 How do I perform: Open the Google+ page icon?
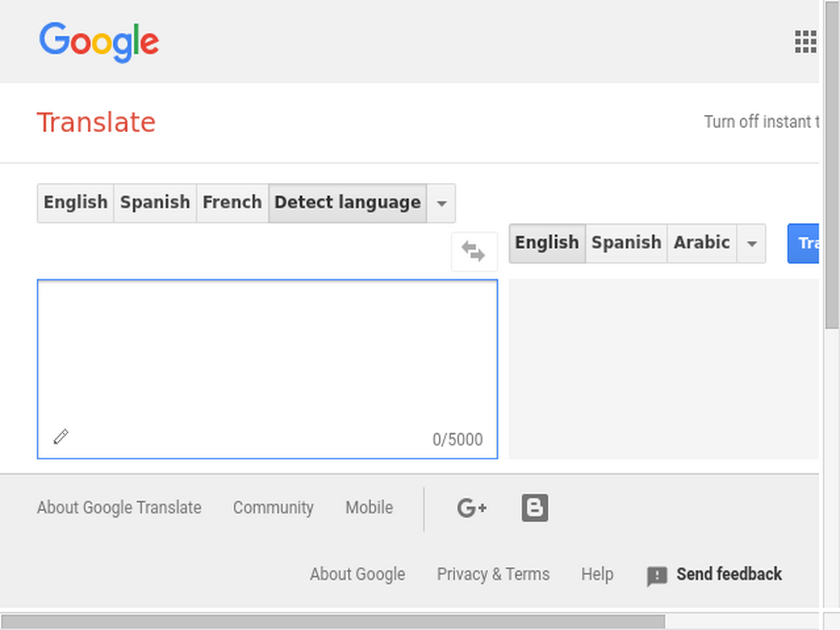click(472, 507)
